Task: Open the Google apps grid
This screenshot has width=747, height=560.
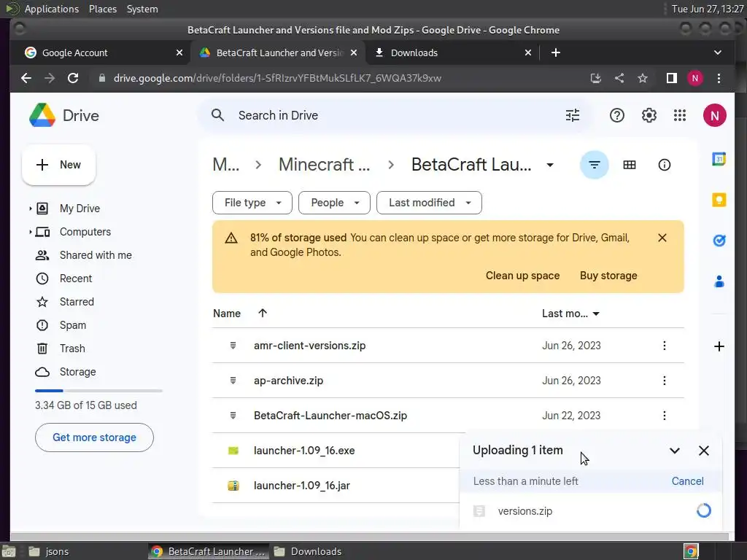Action: (680, 115)
